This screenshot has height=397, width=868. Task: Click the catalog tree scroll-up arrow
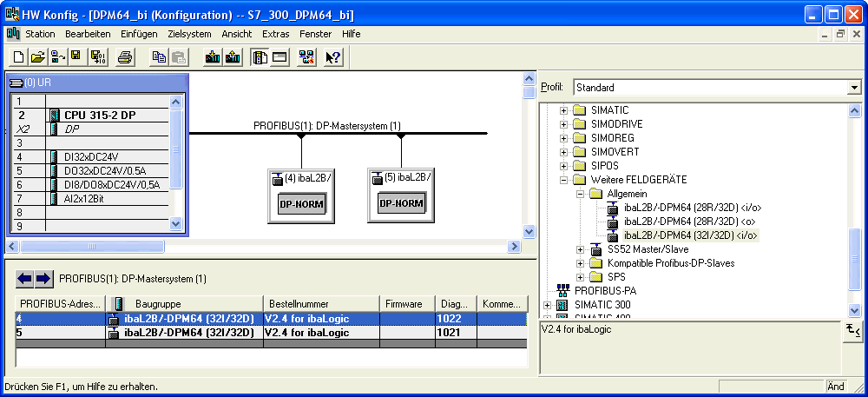point(855,110)
